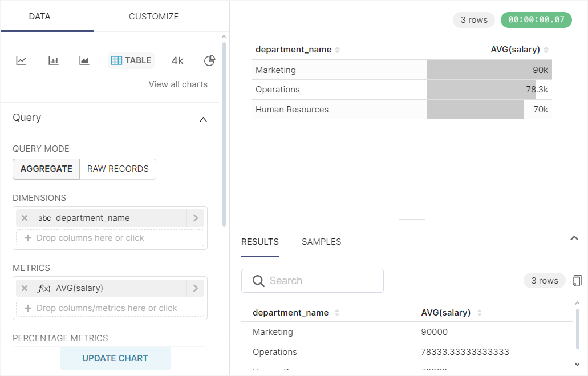The image size is (588, 376).
Task: Copy results to clipboard icon
Action: coord(577,281)
